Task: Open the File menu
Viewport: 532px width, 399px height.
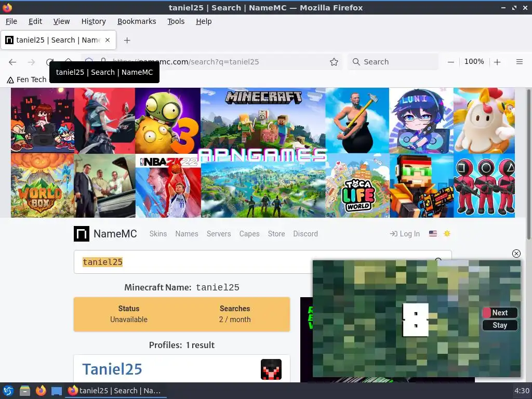Action: click(11, 21)
